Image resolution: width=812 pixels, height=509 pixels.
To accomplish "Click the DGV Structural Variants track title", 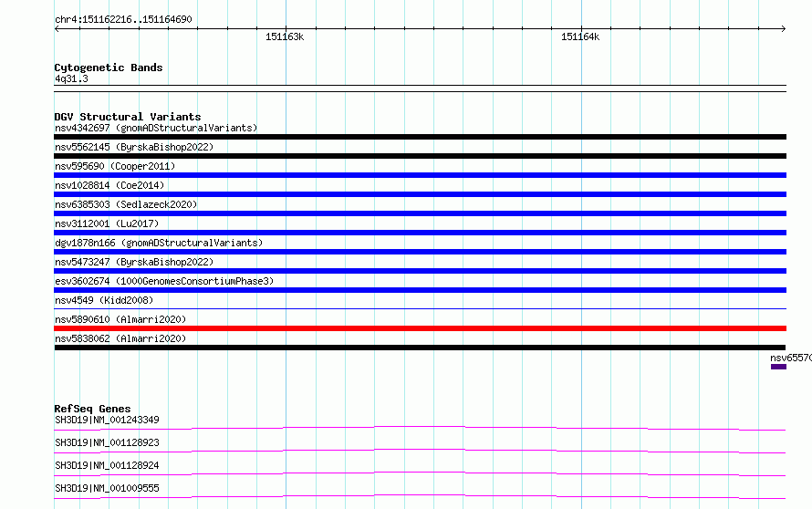I will click(x=128, y=117).
